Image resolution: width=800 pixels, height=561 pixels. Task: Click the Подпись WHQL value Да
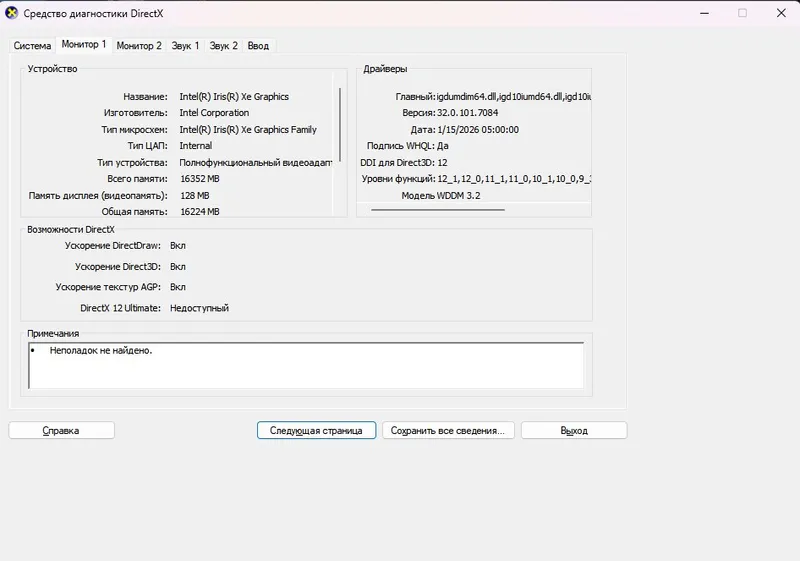pos(443,146)
